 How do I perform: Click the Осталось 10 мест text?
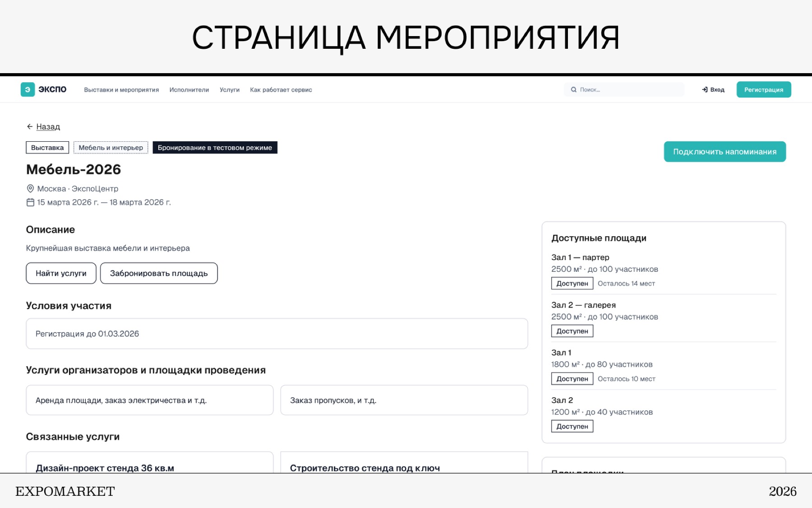coord(626,379)
